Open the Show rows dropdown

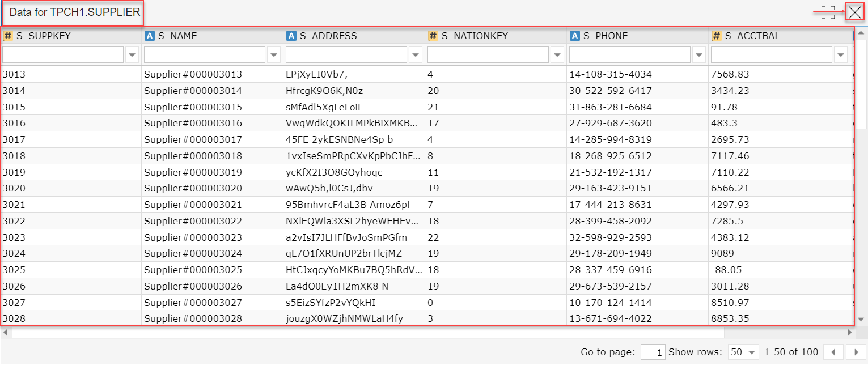(743, 352)
